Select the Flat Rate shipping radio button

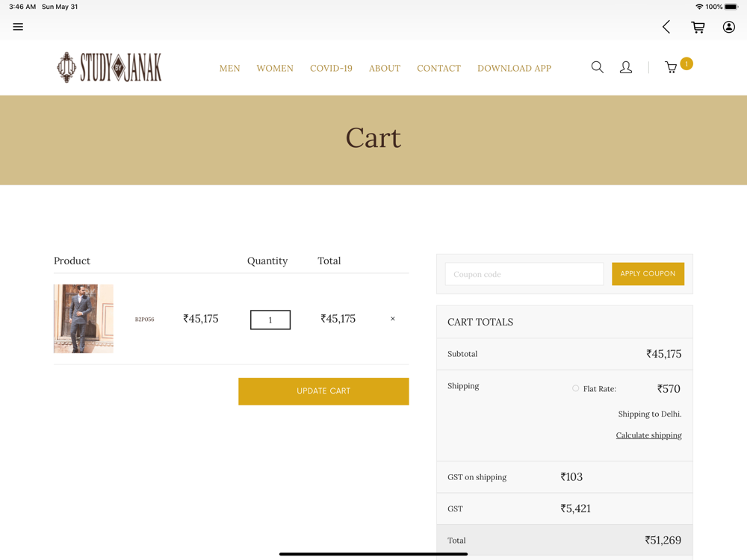(575, 388)
